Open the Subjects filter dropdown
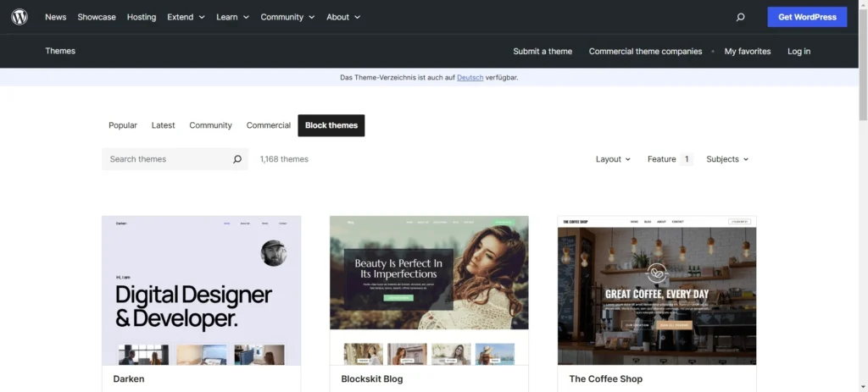 [727, 159]
